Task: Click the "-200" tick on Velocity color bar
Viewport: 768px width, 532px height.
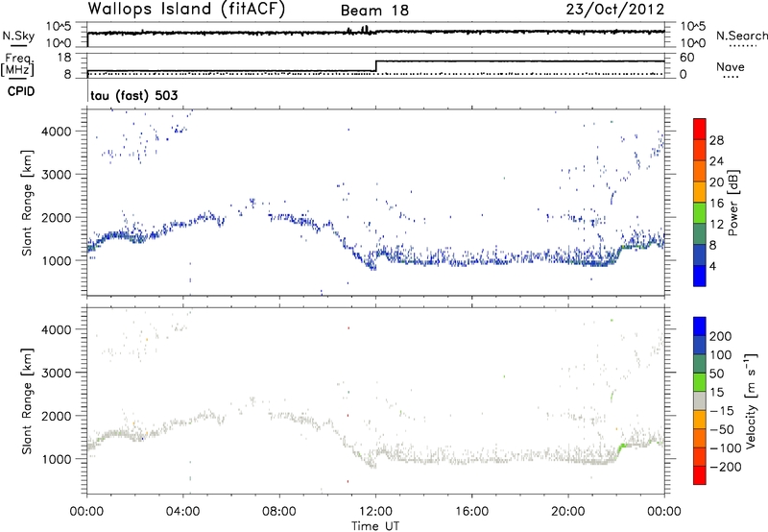Action: click(x=726, y=467)
